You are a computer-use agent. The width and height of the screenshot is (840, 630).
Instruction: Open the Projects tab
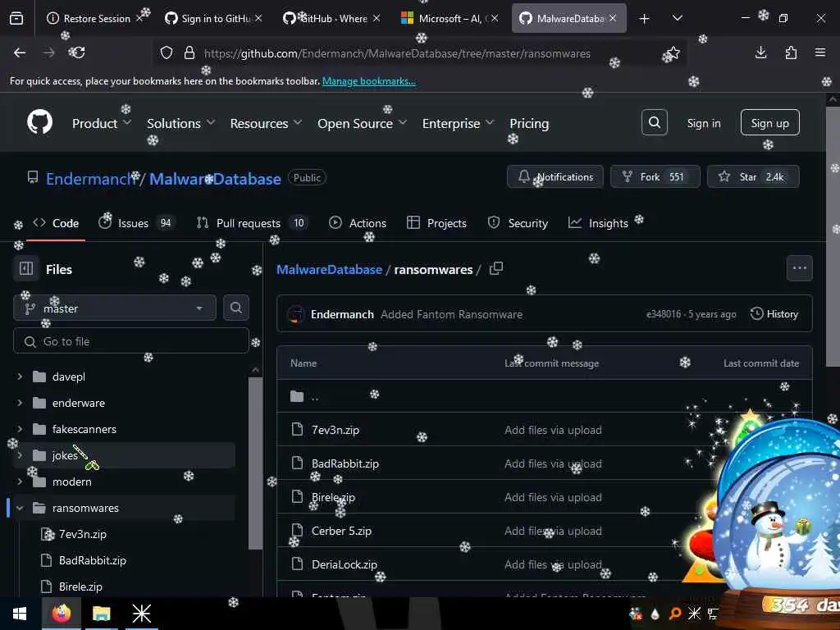(436, 223)
